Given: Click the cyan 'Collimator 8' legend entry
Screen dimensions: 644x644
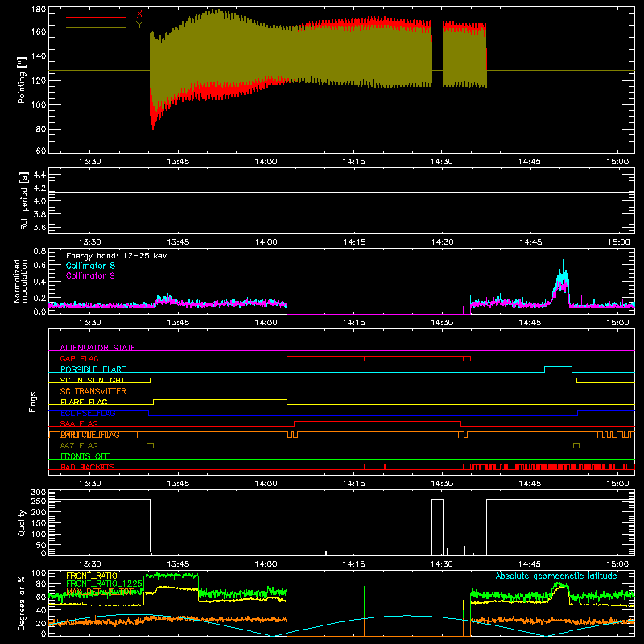Looking at the screenshot, I should click(x=90, y=266).
